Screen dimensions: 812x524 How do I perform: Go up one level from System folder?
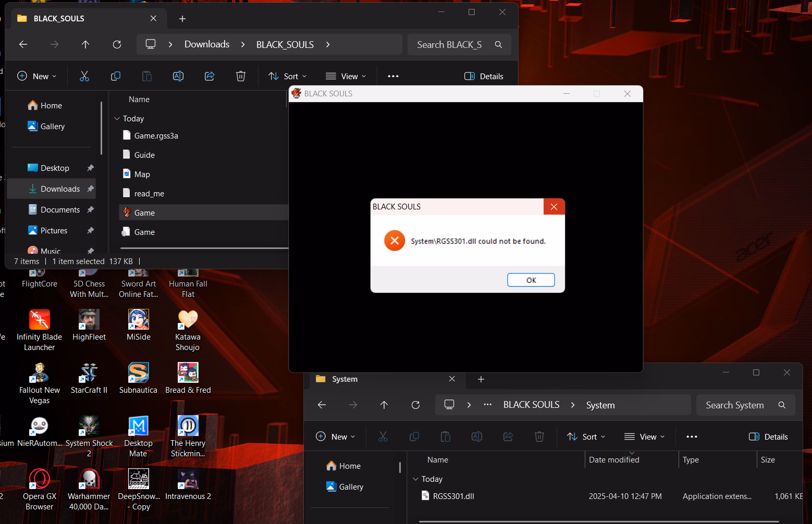click(x=384, y=405)
